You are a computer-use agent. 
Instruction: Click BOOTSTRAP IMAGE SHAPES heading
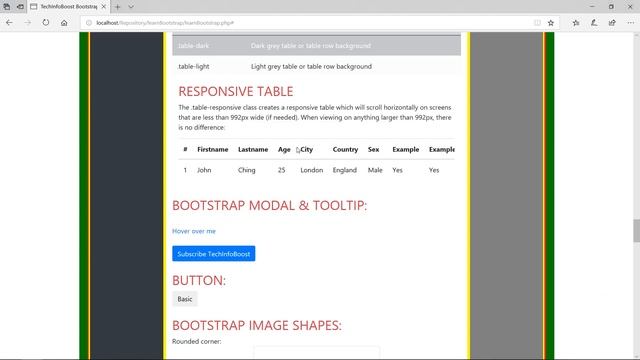[x=257, y=325]
